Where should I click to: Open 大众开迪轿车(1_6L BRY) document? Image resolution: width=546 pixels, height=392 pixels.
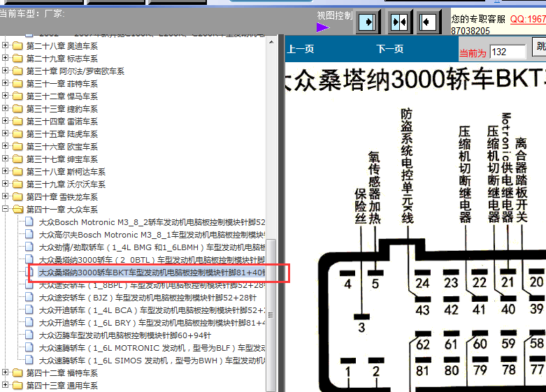152,323
